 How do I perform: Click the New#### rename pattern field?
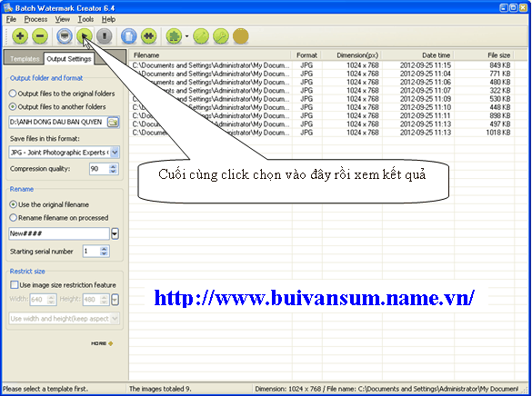59,233
